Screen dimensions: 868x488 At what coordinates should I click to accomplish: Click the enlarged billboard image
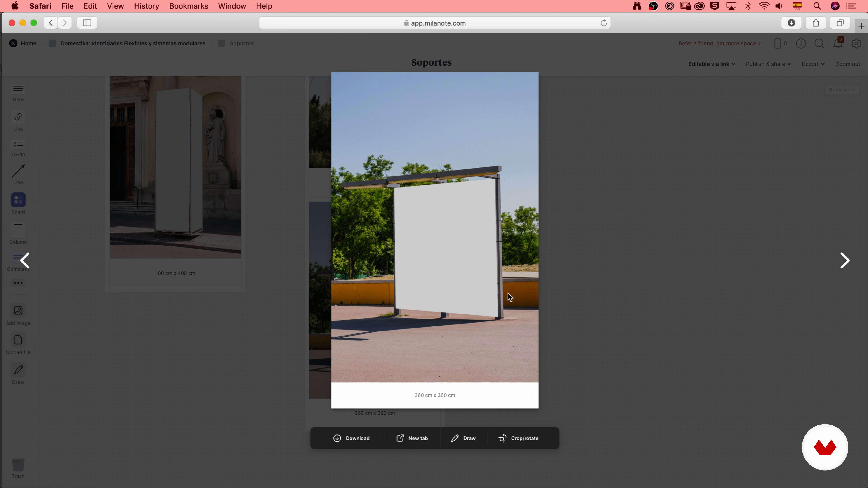[435, 227]
